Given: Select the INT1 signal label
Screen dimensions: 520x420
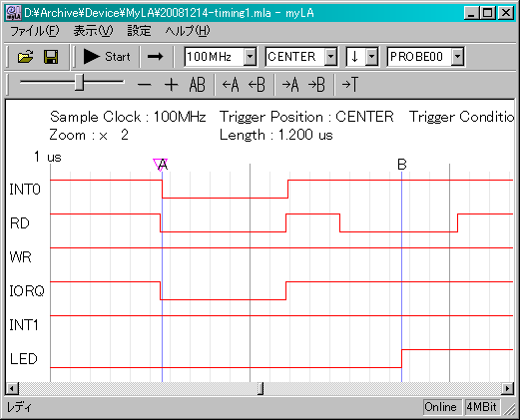Looking at the screenshot, I should pyautogui.click(x=24, y=325).
